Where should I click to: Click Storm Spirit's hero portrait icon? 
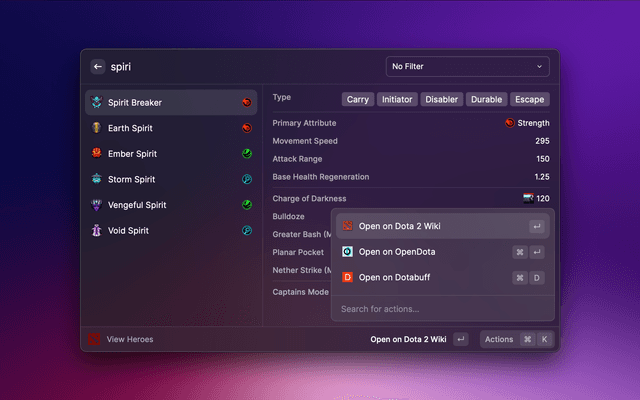(x=95, y=179)
